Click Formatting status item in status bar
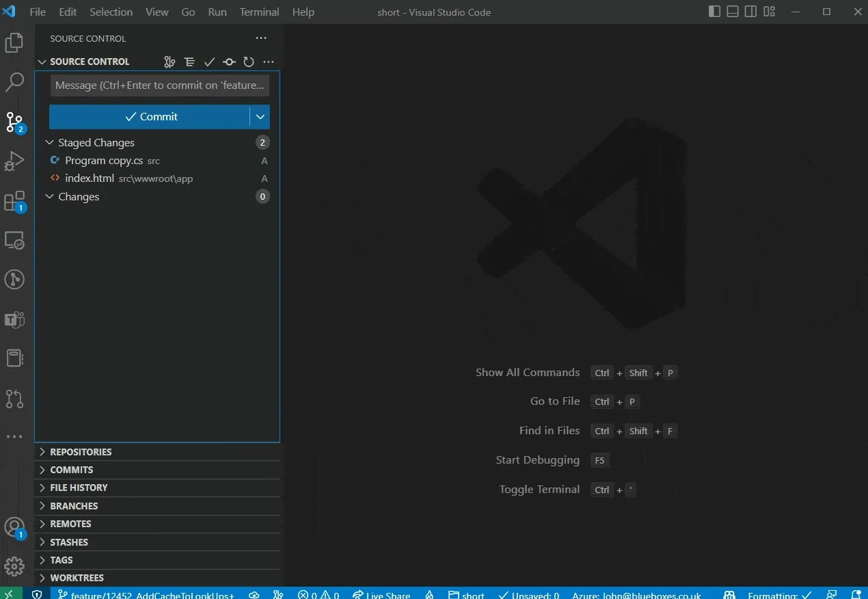The image size is (868, 599). tap(780, 594)
